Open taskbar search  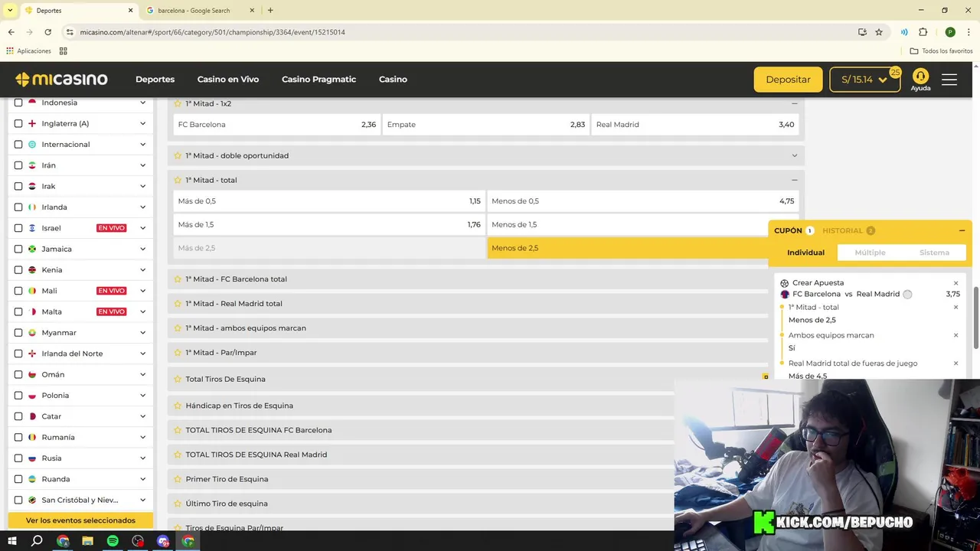[37, 541]
